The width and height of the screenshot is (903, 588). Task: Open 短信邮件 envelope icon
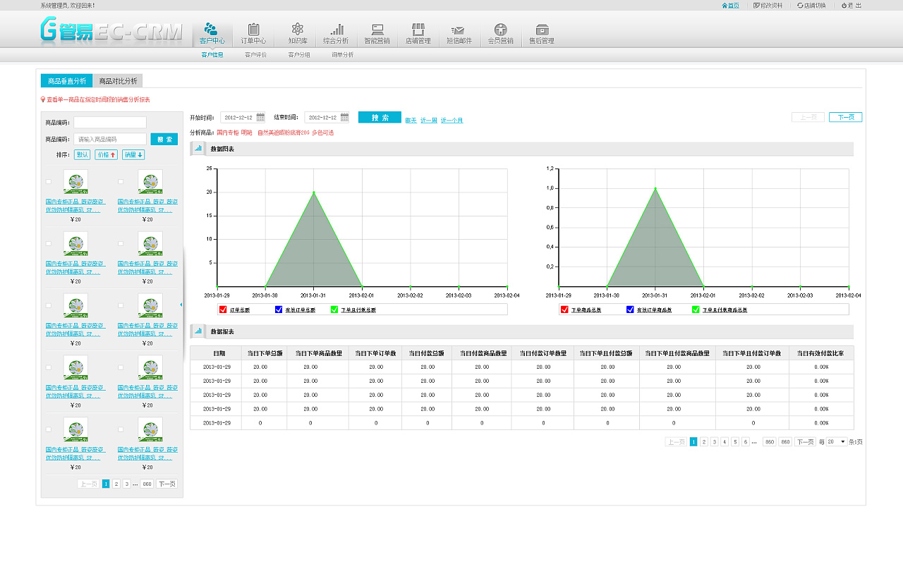459,30
